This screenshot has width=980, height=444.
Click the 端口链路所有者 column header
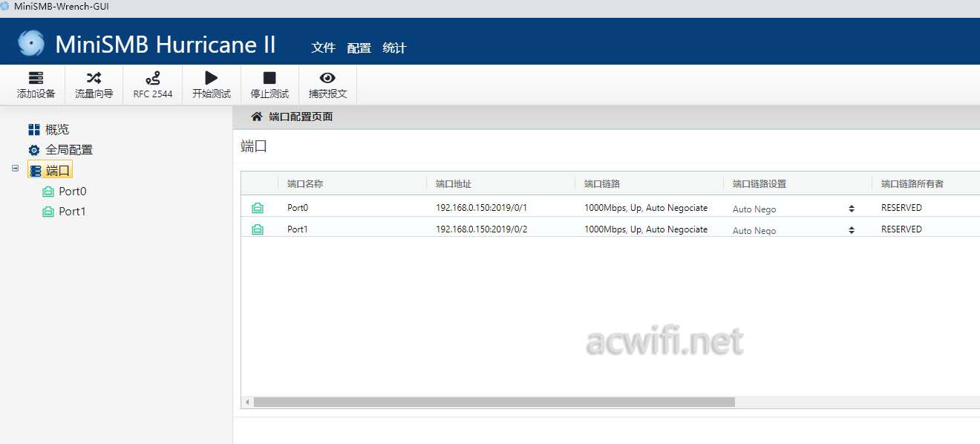[912, 183]
